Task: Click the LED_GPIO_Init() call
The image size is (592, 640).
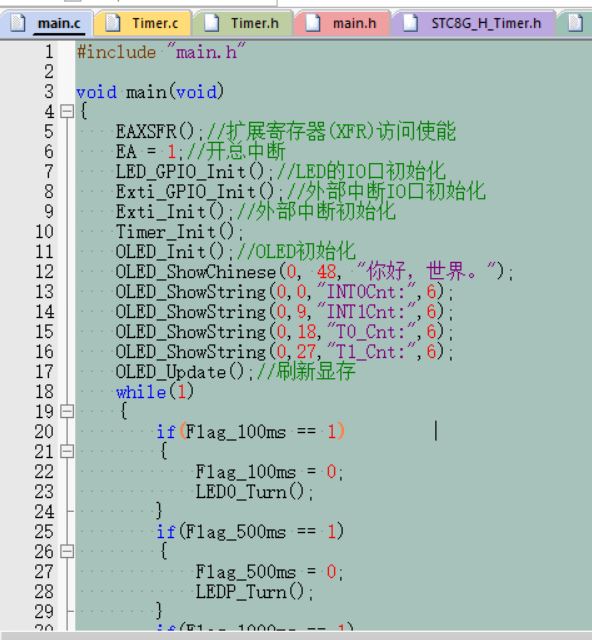Action: pos(194,172)
